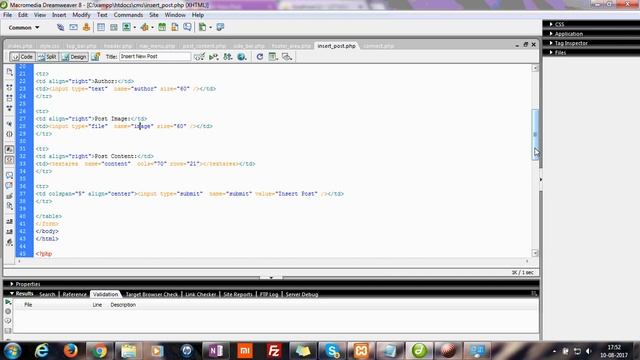The height and width of the screenshot is (360, 640).
Task: Insert a date icon
Action: pos(162,27)
